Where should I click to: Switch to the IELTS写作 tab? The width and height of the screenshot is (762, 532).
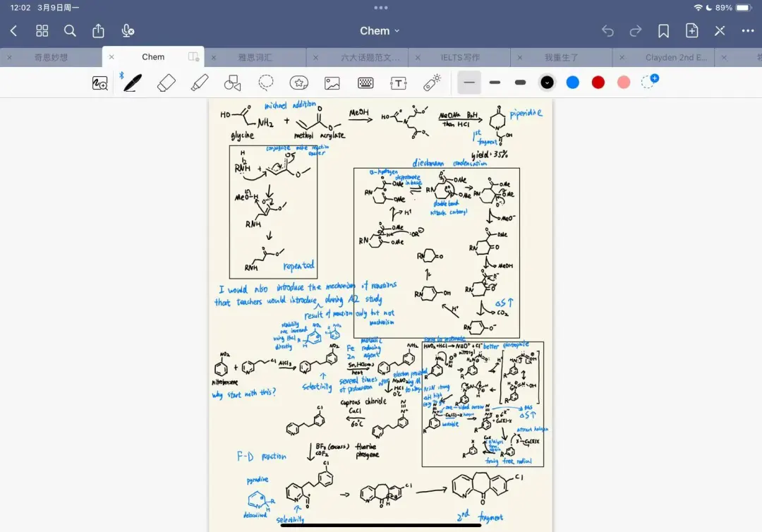point(460,57)
